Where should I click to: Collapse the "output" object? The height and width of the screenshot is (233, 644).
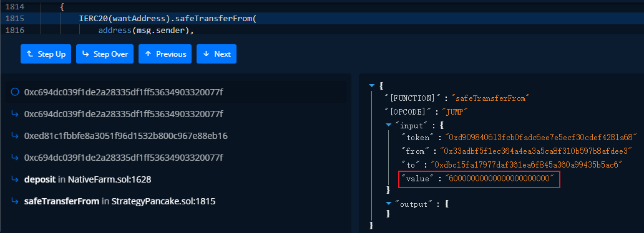click(x=389, y=203)
